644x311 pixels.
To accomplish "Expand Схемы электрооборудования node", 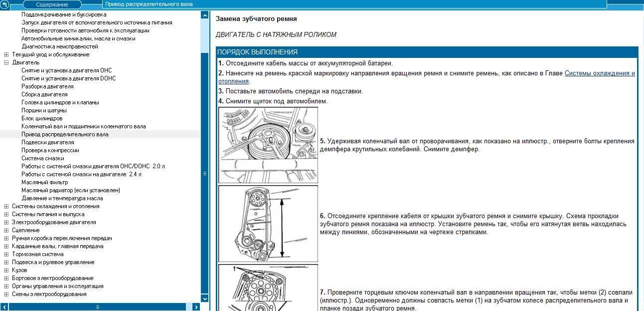I will [6, 294].
